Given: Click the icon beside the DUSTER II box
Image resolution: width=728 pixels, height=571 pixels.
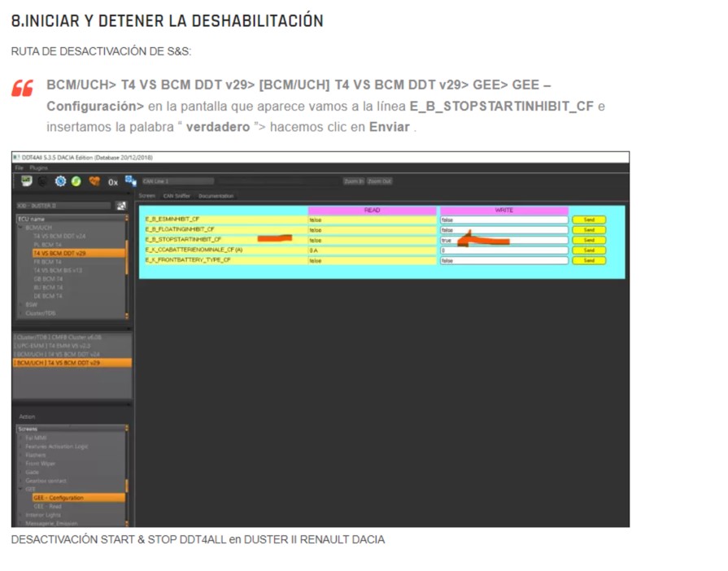Looking at the screenshot, I should [x=121, y=206].
